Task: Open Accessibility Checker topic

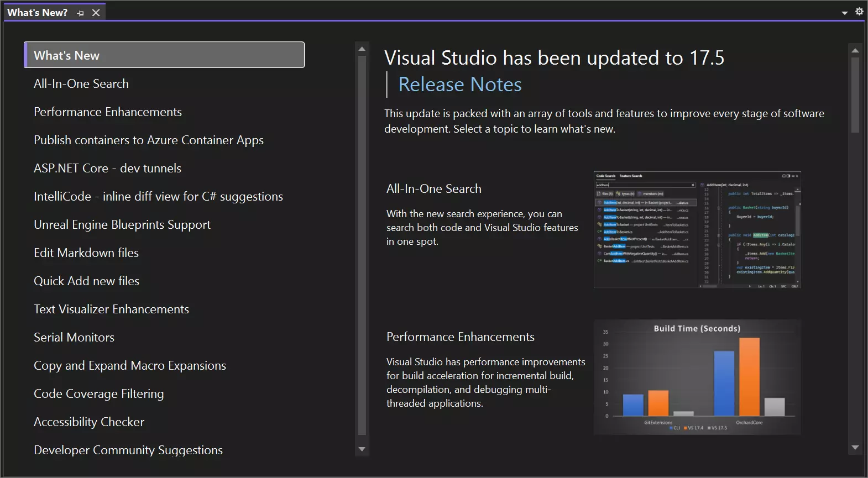Action: point(89,422)
